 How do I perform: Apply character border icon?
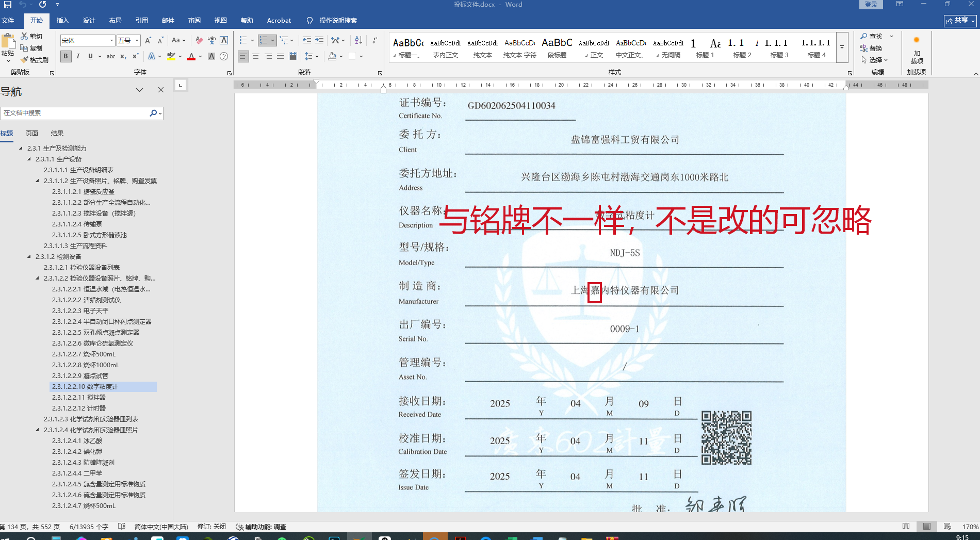(x=224, y=40)
